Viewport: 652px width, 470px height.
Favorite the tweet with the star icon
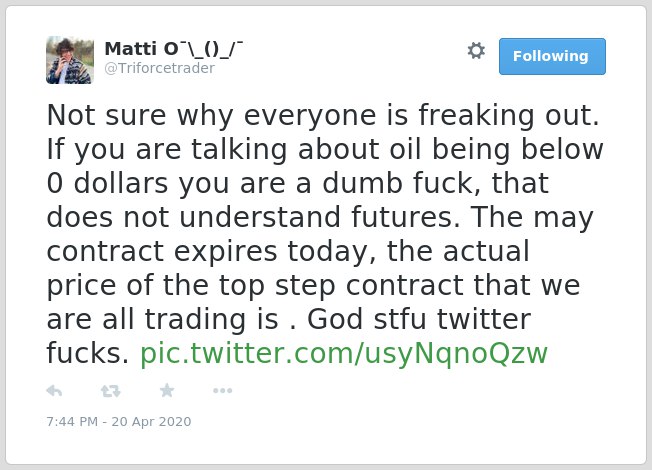pyautogui.click(x=167, y=390)
